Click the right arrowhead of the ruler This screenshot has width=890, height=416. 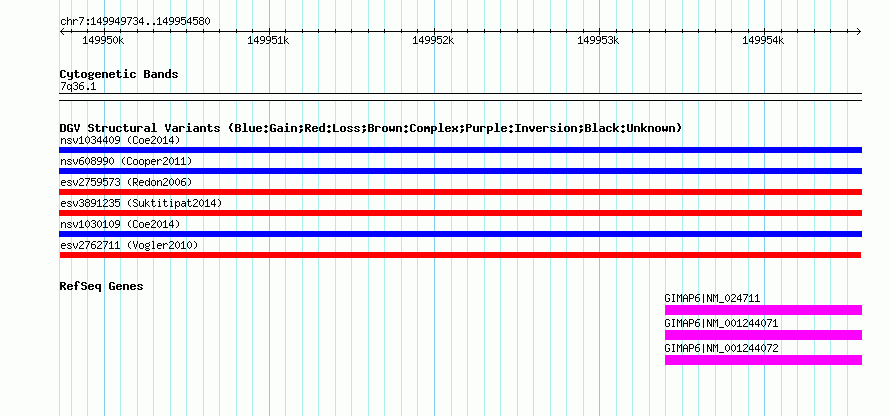click(859, 31)
